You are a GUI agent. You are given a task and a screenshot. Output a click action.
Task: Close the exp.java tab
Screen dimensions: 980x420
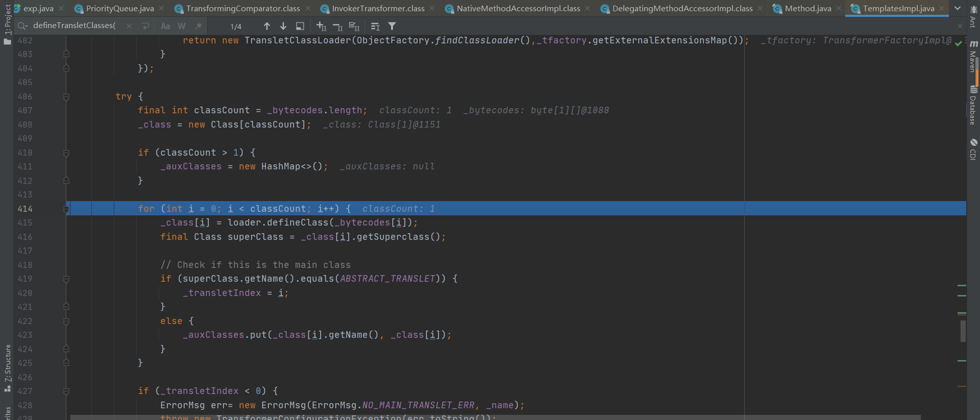coord(61,8)
